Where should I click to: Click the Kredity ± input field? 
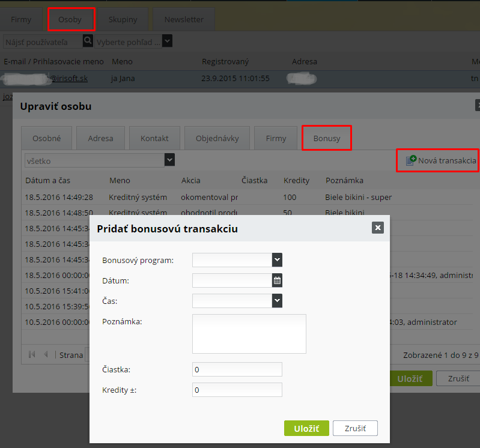click(x=237, y=390)
